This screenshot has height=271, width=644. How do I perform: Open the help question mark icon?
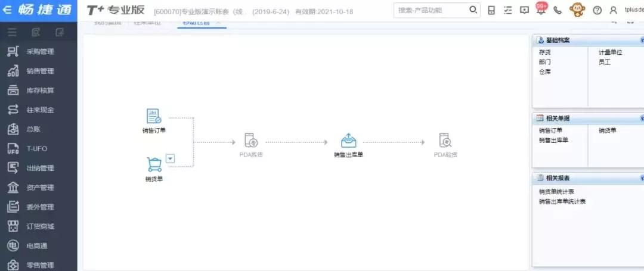click(x=597, y=10)
